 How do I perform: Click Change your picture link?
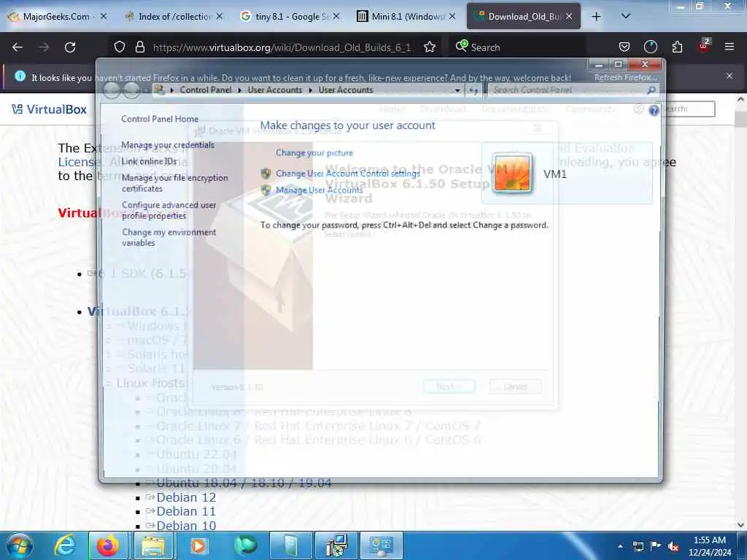(314, 153)
